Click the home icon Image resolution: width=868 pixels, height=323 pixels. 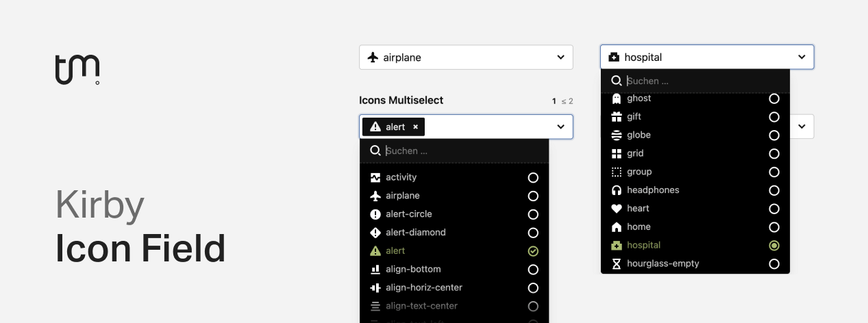click(616, 227)
